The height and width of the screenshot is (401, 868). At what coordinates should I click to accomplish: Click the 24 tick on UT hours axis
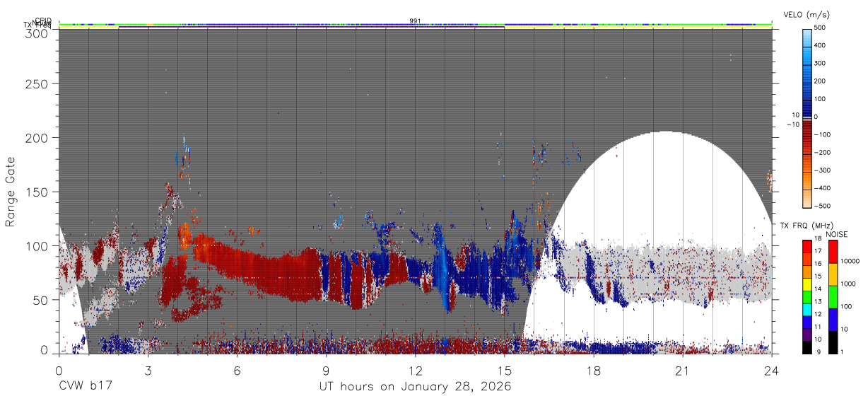pyautogui.click(x=772, y=370)
